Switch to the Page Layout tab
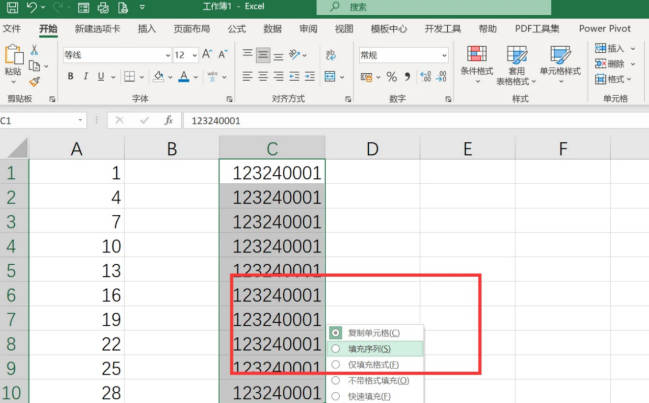649x403 pixels. pos(192,29)
